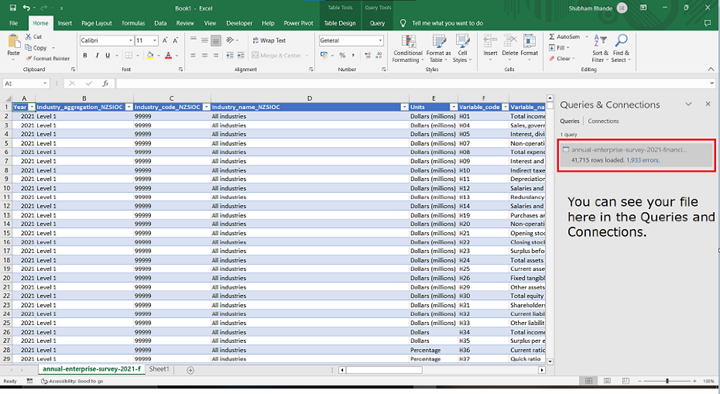Cut the selection
Viewport: 720px width, 394px height.
[x=34, y=36]
